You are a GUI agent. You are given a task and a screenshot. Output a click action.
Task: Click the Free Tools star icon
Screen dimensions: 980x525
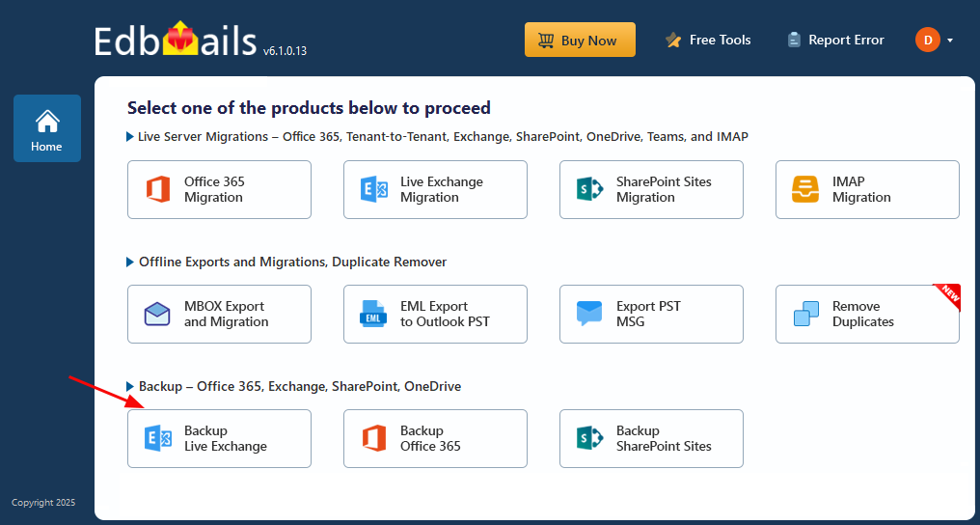click(x=673, y=41)
